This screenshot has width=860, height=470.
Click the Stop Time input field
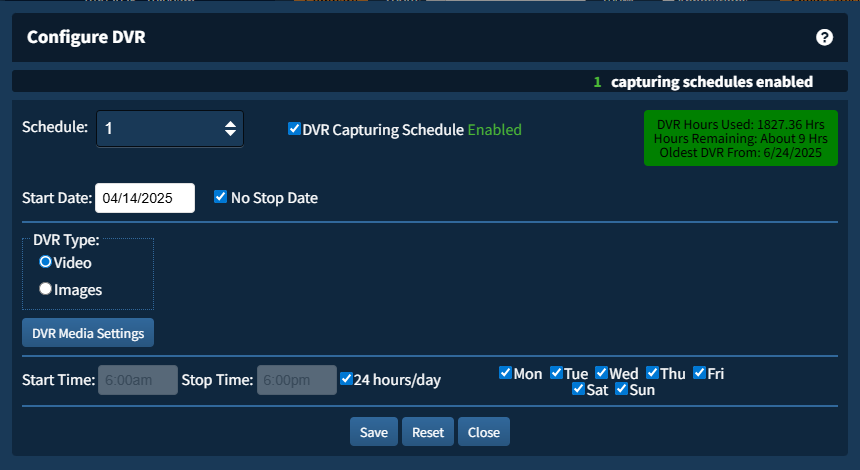(297, 380)
